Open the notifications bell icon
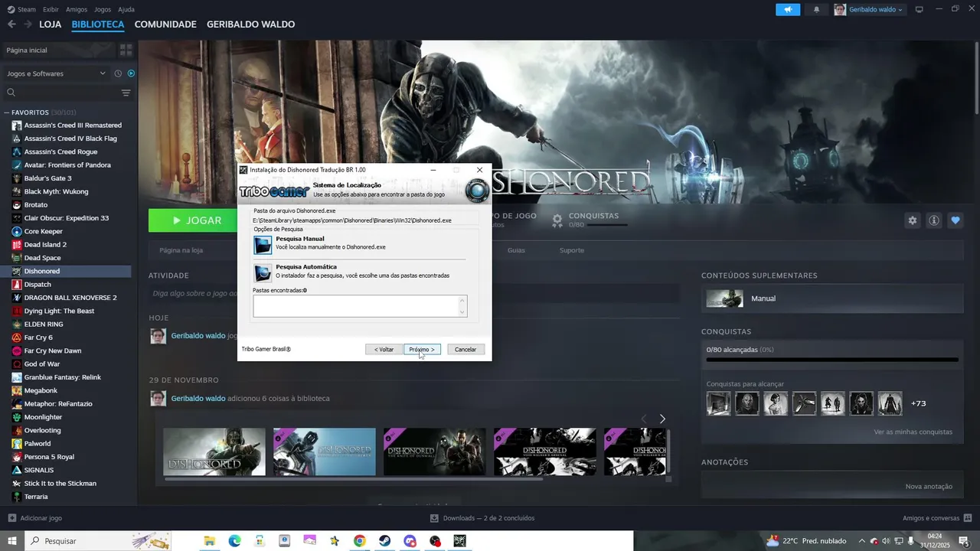The image size is (980, 551). (816, 9)
